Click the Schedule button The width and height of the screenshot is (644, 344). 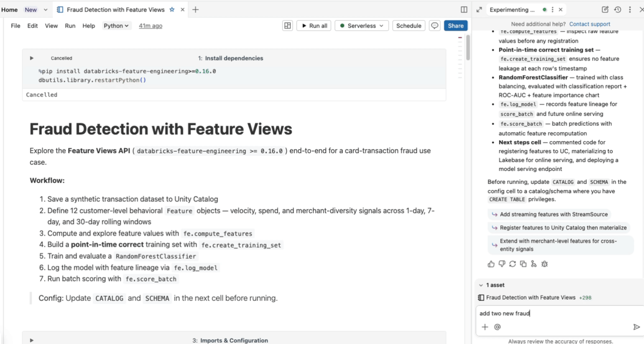coord(409,26)
